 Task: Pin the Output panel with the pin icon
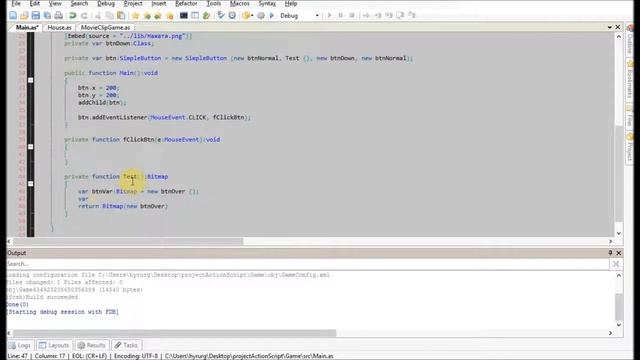click(x=610, y=253)
